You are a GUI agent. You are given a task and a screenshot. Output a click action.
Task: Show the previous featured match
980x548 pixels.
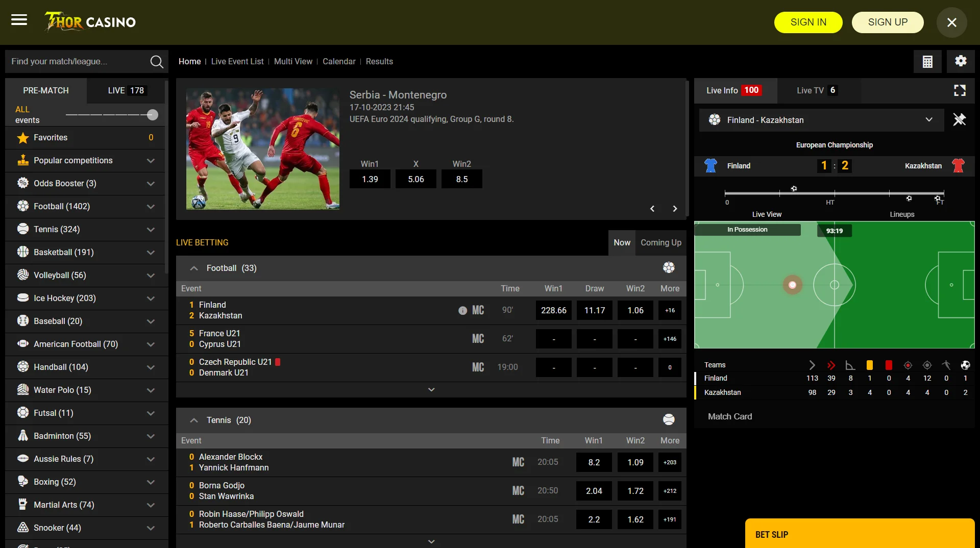coord(652,209)
